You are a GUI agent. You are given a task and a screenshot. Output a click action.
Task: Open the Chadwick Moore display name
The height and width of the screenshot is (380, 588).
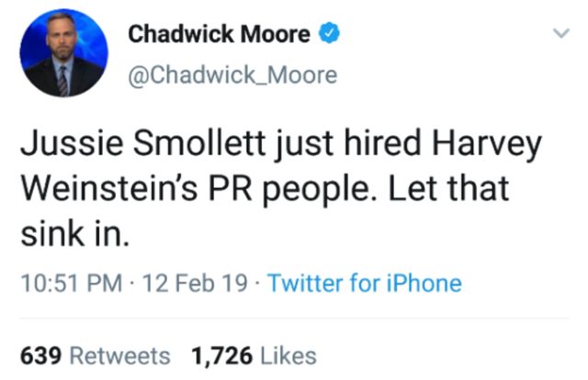pyautogui.click(x=219, y=35)
